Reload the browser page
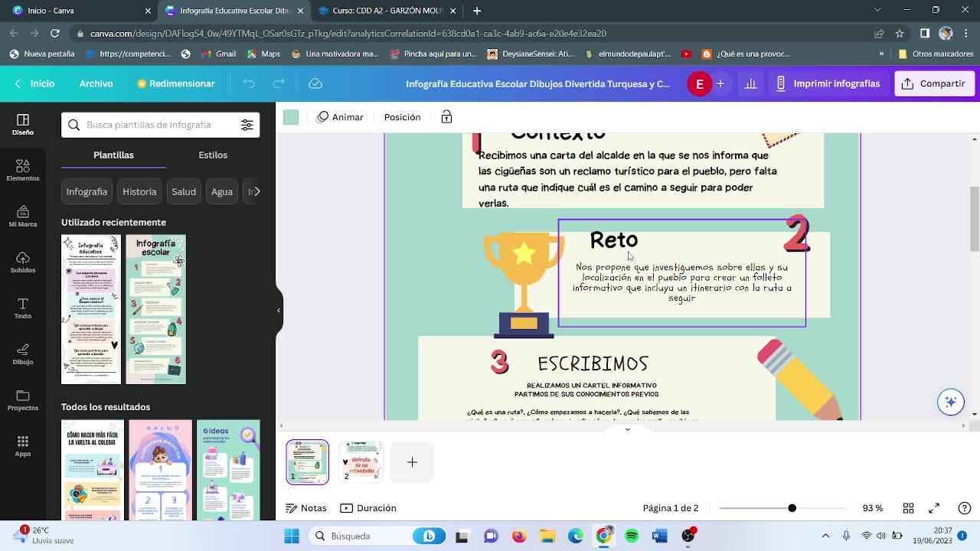The image size is (980, 551). coord(55,33)
